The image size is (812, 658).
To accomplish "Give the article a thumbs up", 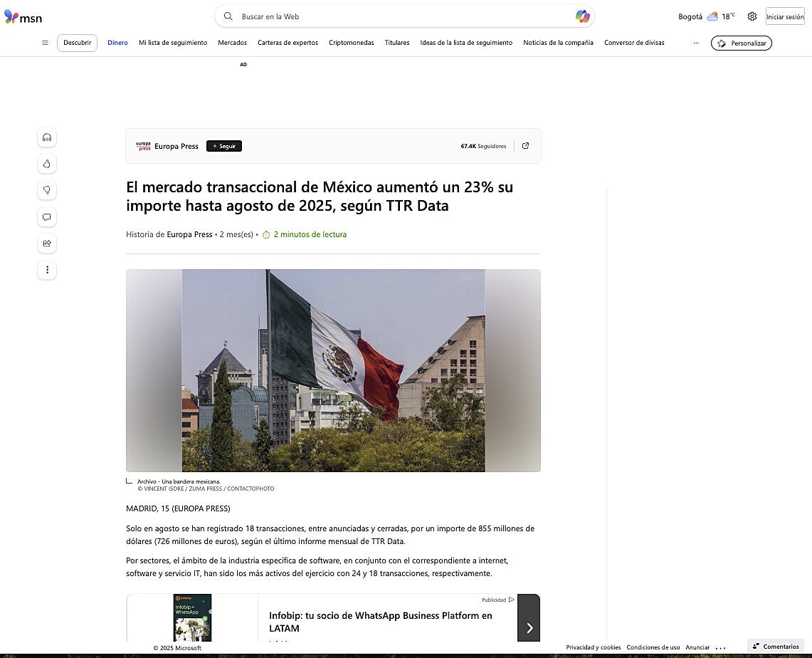I will pyautogui.click(x=47, y=164).
